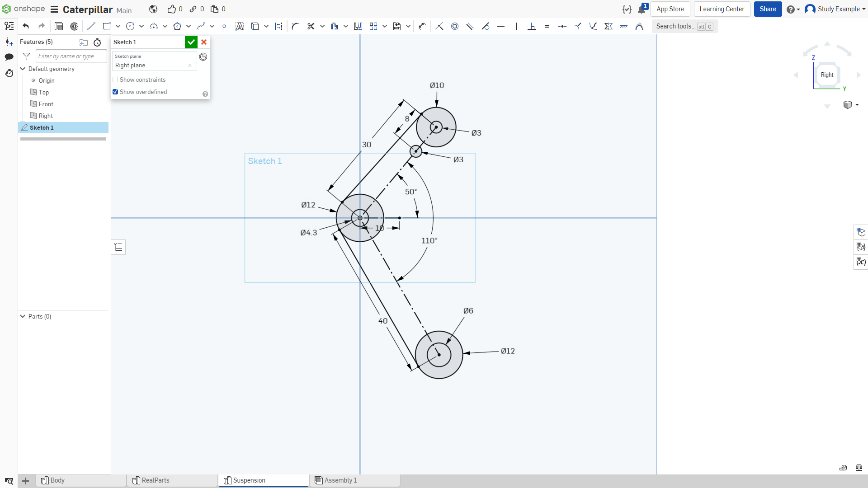
Task: Select the Line sketch tool
Action: 91,26
